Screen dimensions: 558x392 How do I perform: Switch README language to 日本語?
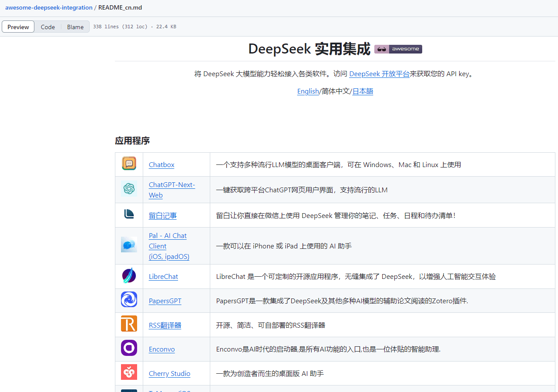363,91
